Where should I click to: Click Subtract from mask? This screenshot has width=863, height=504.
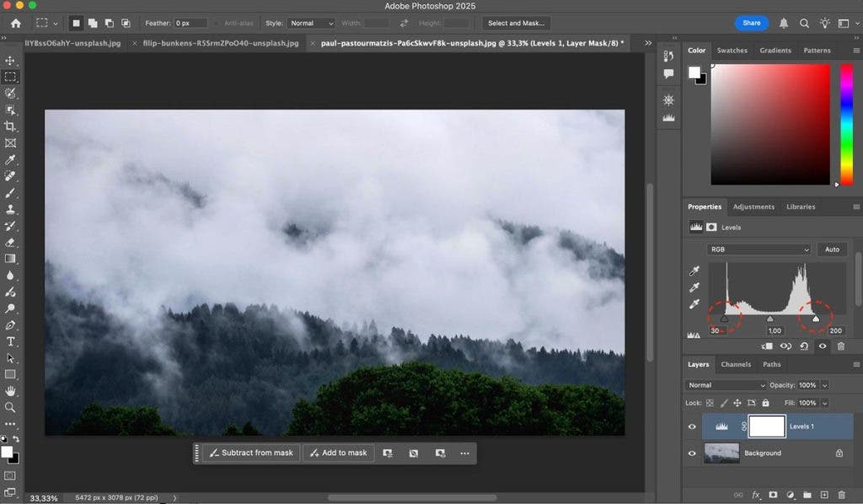pos(251,453)
